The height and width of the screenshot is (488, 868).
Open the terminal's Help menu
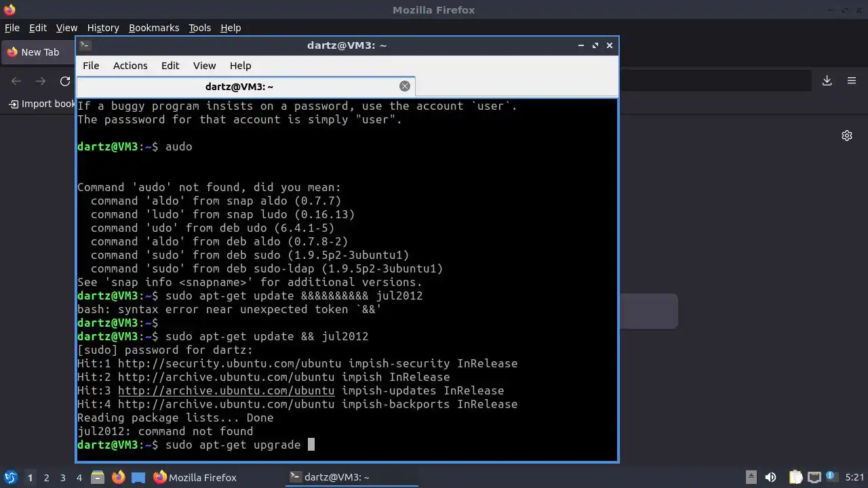pos(241,66)
